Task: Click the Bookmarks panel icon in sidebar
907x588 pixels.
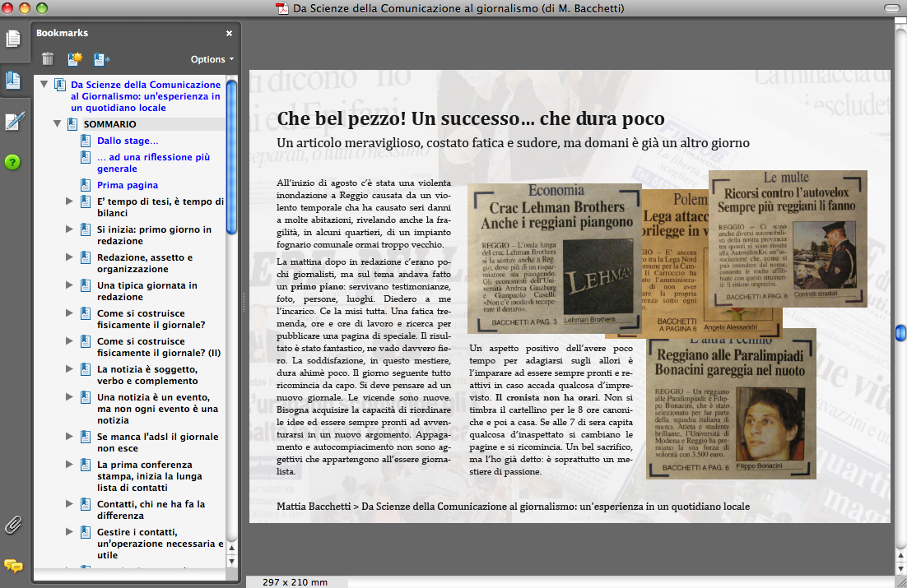Action: [x=13, y=80]
